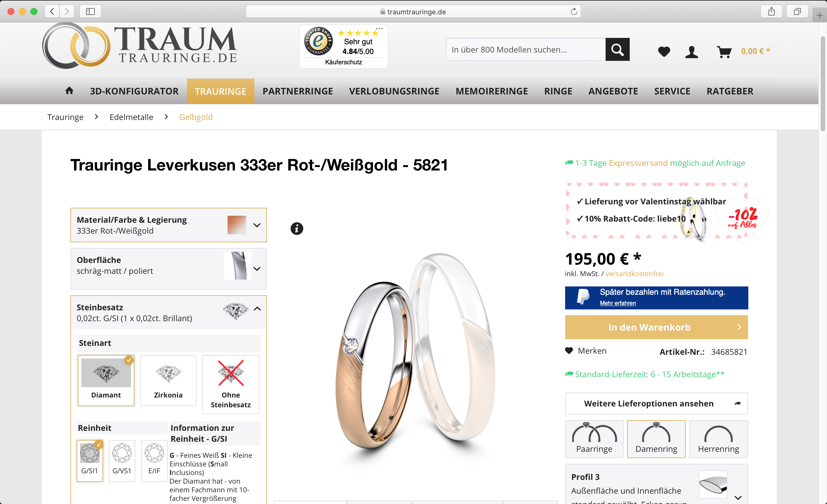
Task: Choose the Ohne Steinbesatz option
Action: click(x=231, y=384)
